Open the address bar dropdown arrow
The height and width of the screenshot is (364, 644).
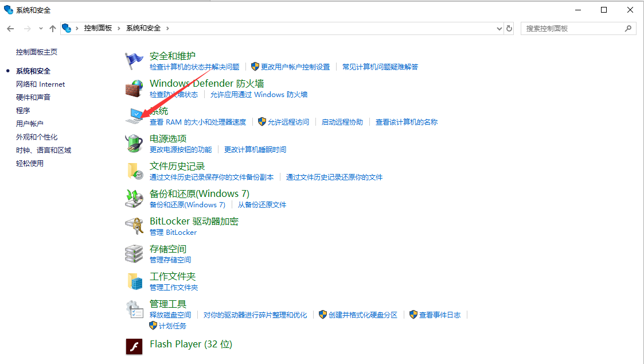(x=498, y=28)
